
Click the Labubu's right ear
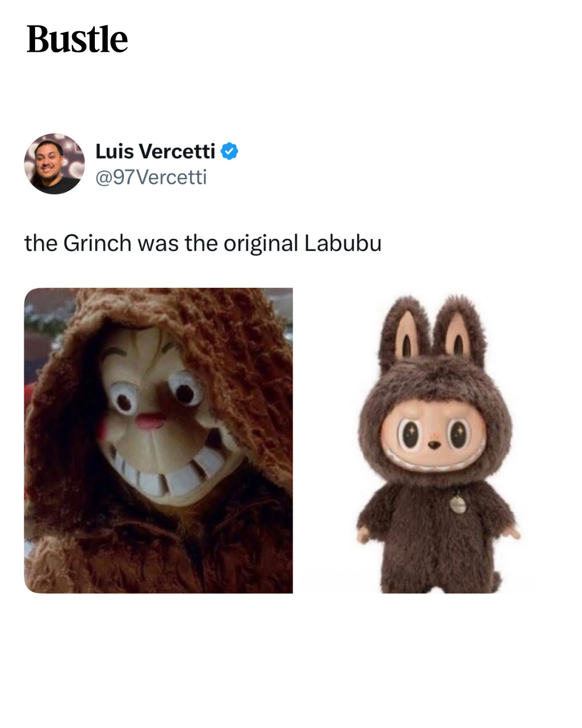point(459,329)
